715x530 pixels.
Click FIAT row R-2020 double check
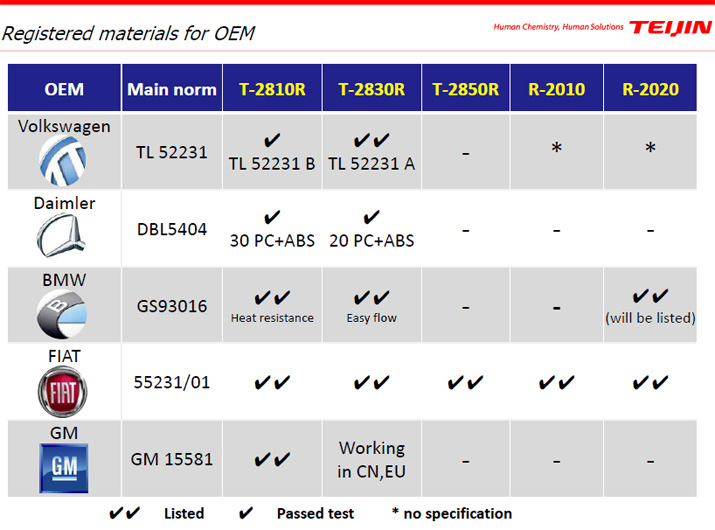pos(650,382)
